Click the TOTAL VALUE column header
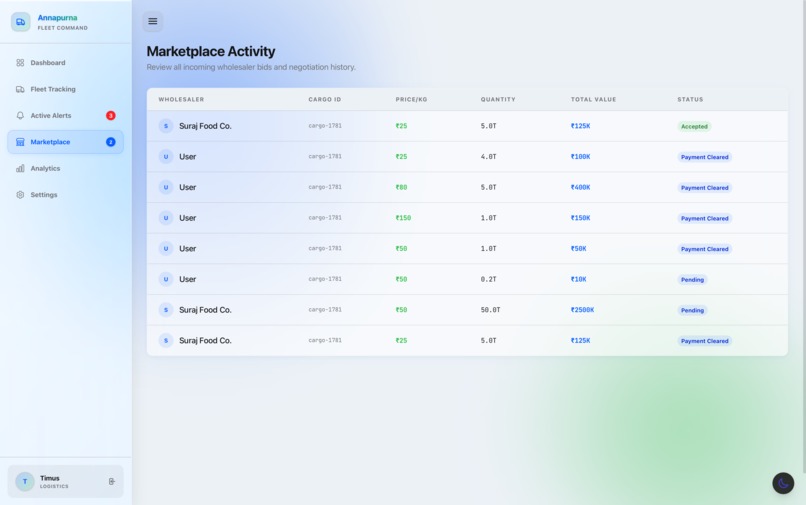Viewport: 806px width, 505px height. click(x=593, y=99)
